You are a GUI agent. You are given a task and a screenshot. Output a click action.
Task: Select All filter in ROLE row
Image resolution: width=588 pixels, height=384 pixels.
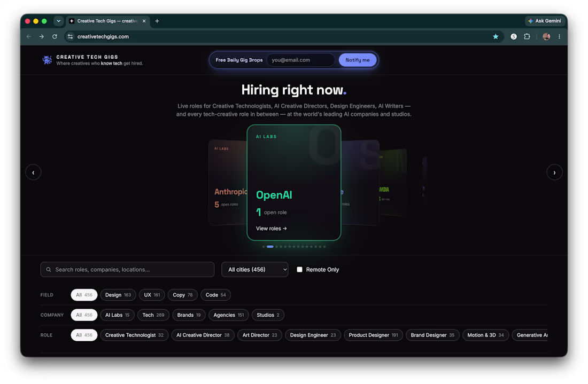click(x=84, y=335)
